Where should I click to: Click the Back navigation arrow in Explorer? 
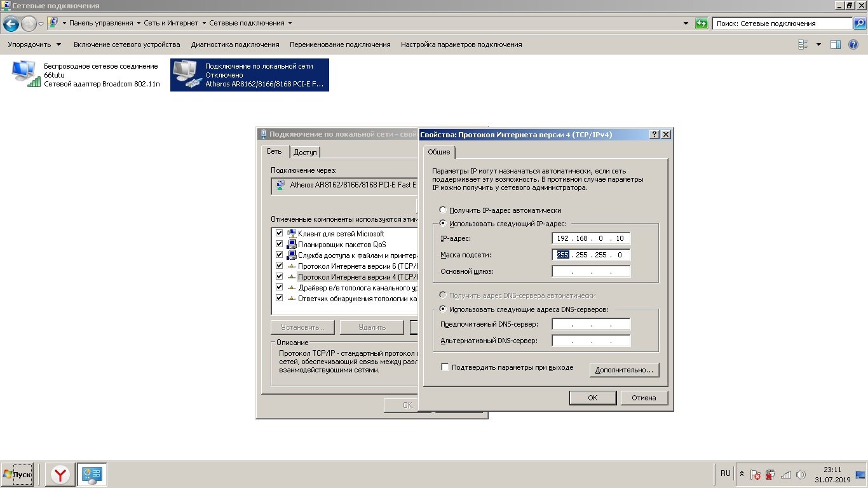click(x=11, y=24)
